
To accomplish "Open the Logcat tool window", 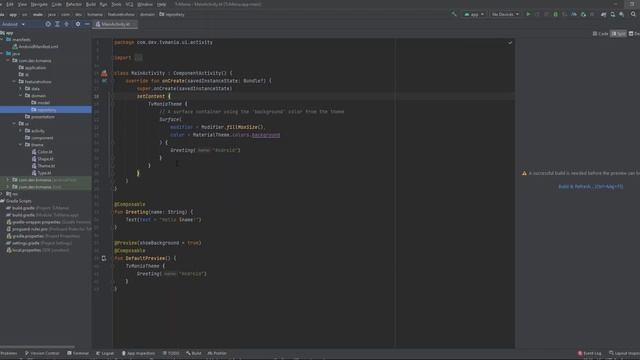I will (105, 353).
